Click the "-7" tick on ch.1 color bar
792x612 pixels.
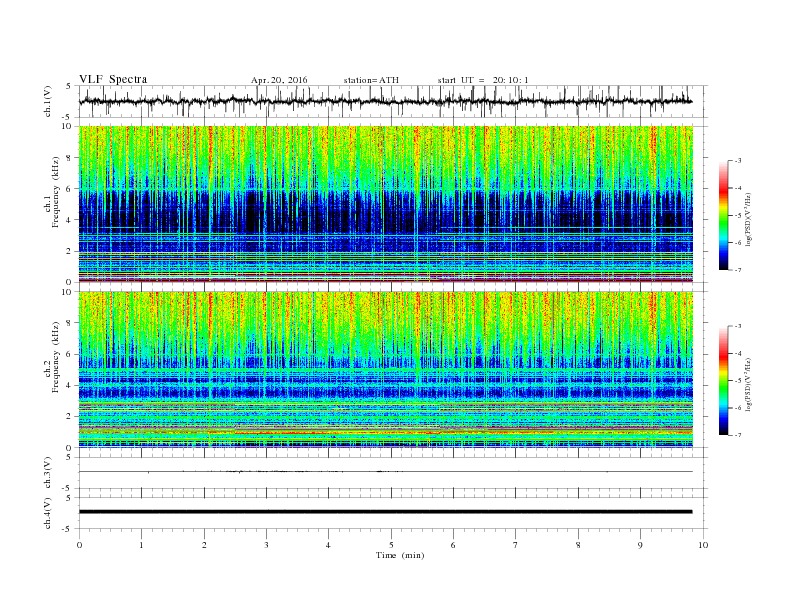point(737,270)
